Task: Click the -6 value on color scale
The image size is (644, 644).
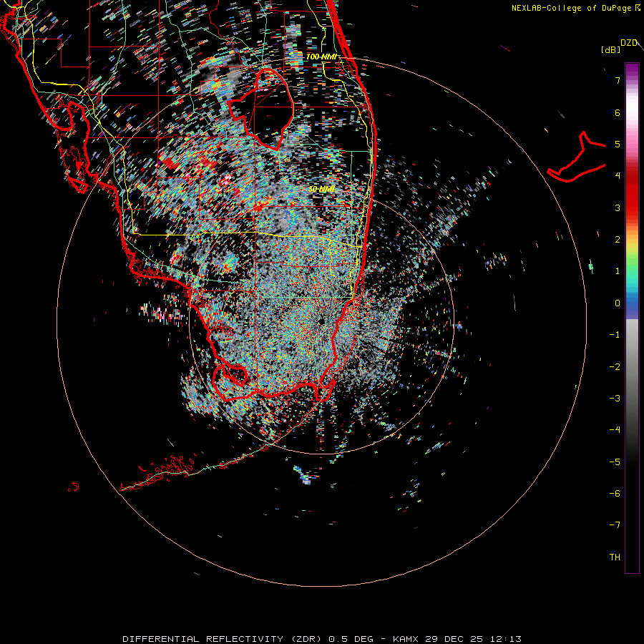Action: 615,493
